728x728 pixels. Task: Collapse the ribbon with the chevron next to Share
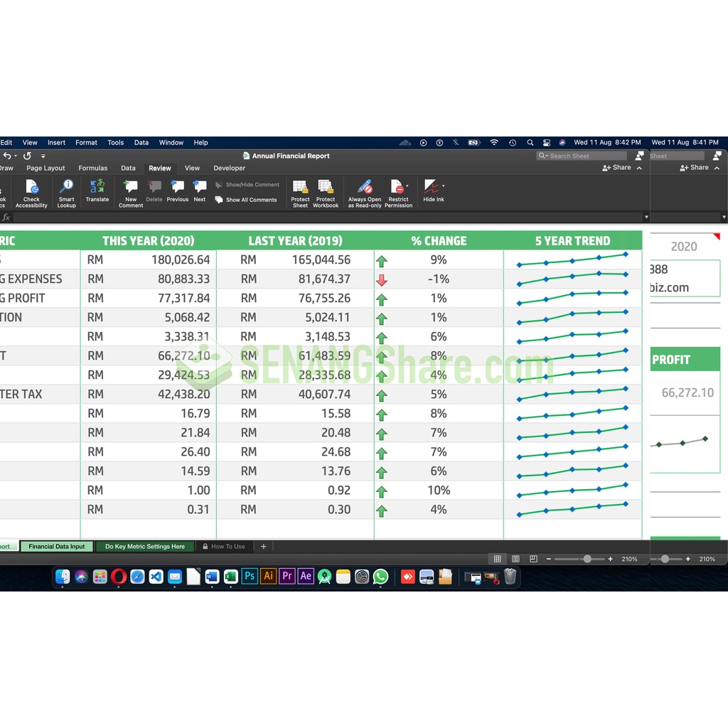tap(639, 168)
